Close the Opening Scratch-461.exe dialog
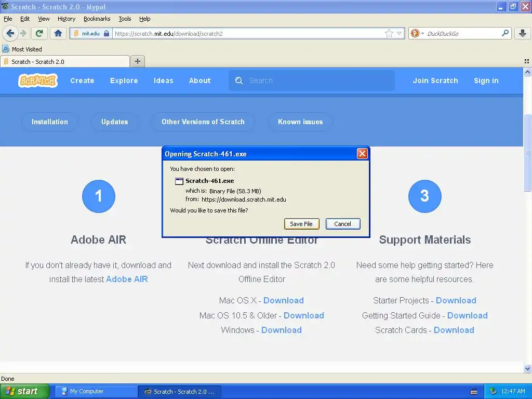Viewport: 532px width, 399px height. [362, 154]
